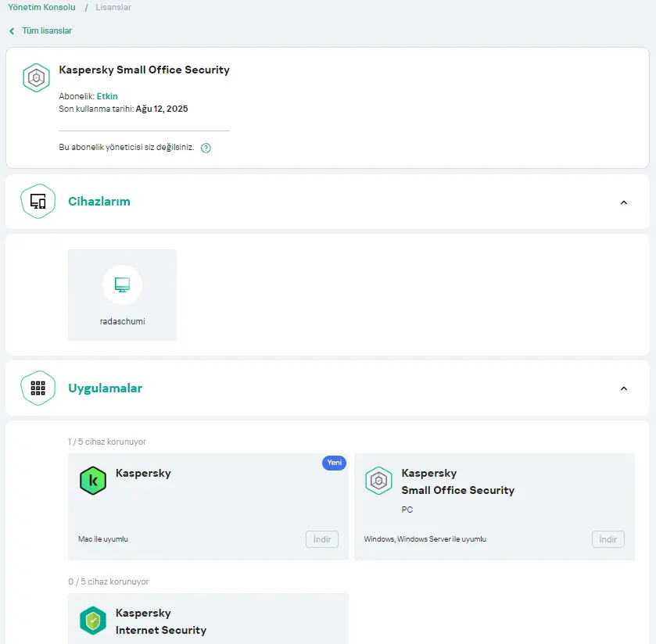Click the Uygulamalar section title

click(105, 388)
